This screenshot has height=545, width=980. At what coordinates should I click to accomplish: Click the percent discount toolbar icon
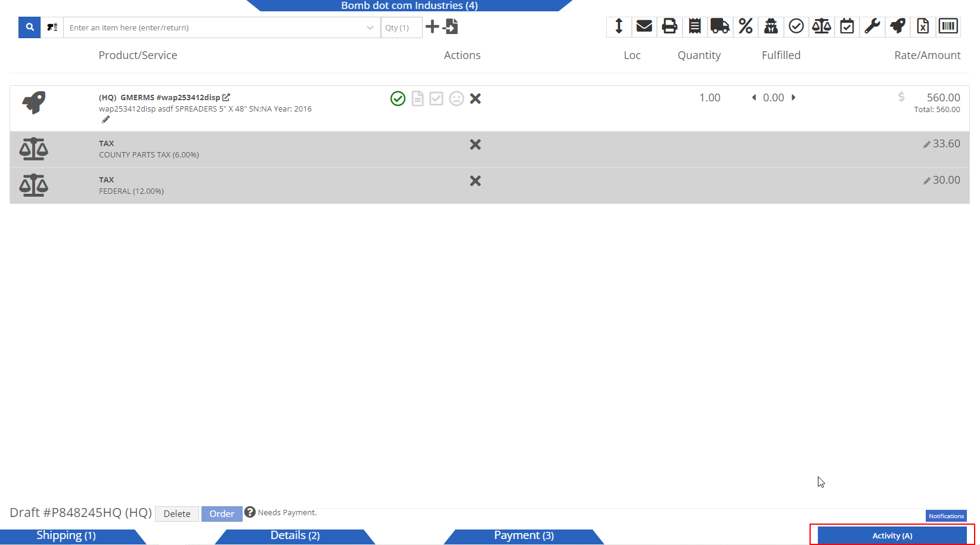[x=746, y=26]
